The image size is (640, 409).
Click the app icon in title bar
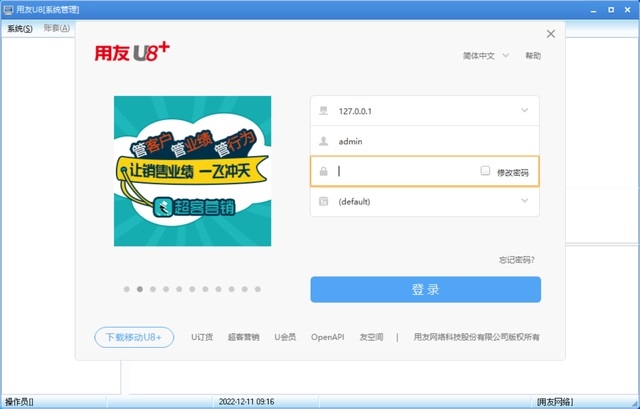point(8,9)
